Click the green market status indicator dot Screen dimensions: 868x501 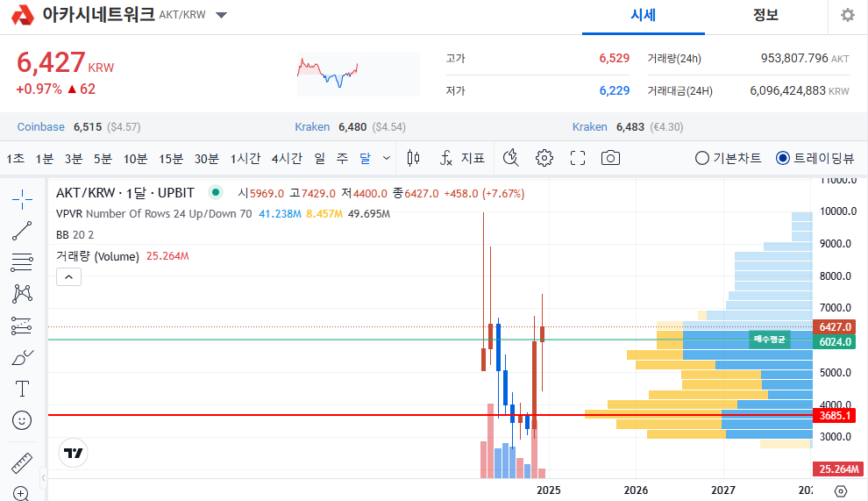pyautogui.click(x=216, y=192)
